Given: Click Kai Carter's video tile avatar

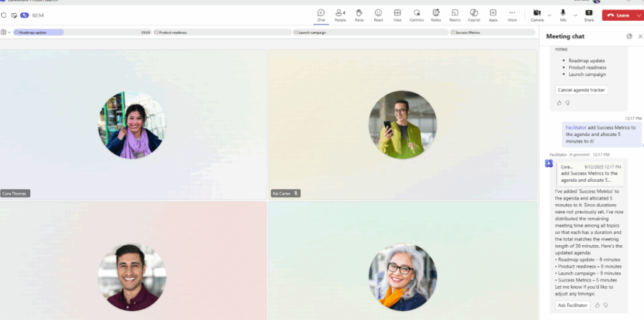Looking at the screenshot, I should pyautogui.click(x=402, y=124).
